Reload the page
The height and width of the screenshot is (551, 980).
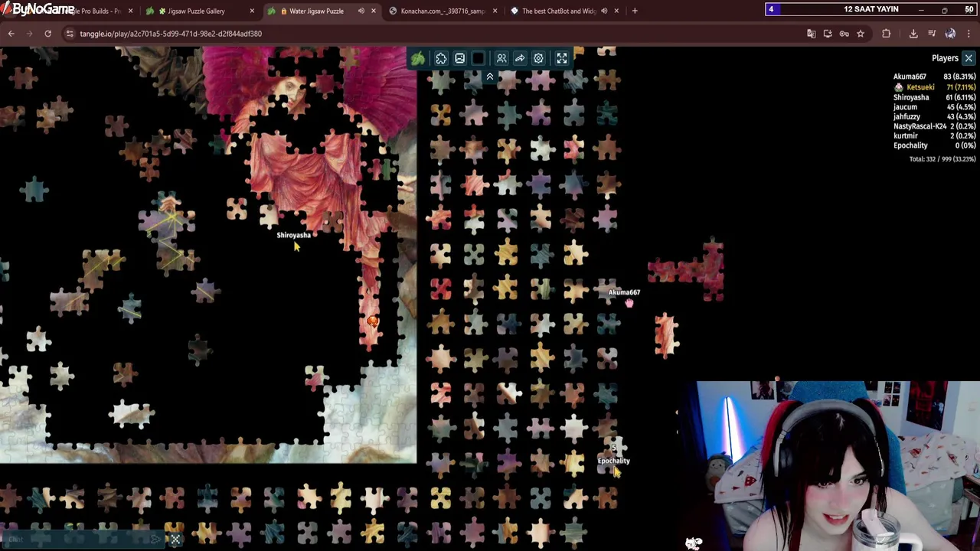click(47, 34)
